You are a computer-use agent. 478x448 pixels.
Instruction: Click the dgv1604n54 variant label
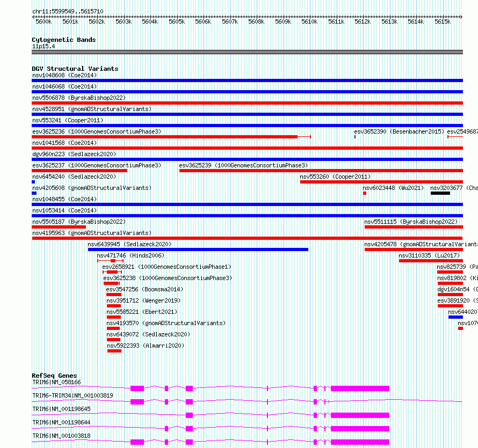(458, 289)
